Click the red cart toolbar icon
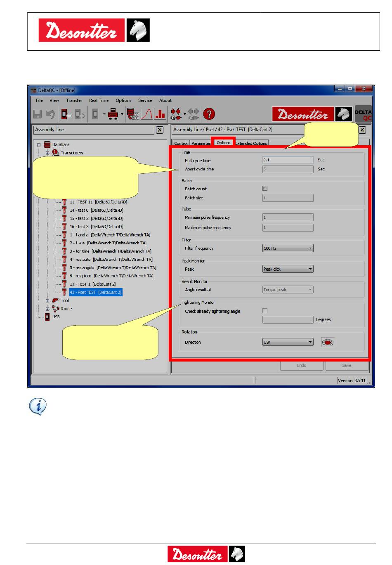The width and height of the screenshot is (392, 565). pos(113,114)
